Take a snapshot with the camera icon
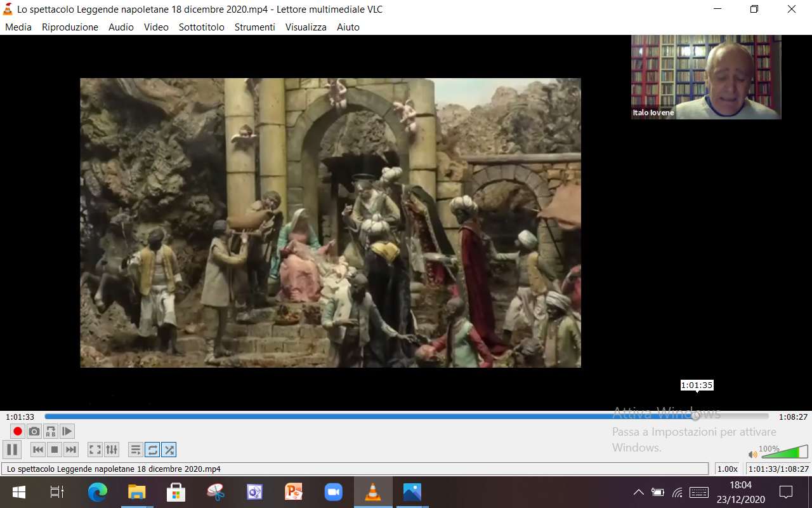The height and width of the screenshot is (508, 812). tap(34, 432)
